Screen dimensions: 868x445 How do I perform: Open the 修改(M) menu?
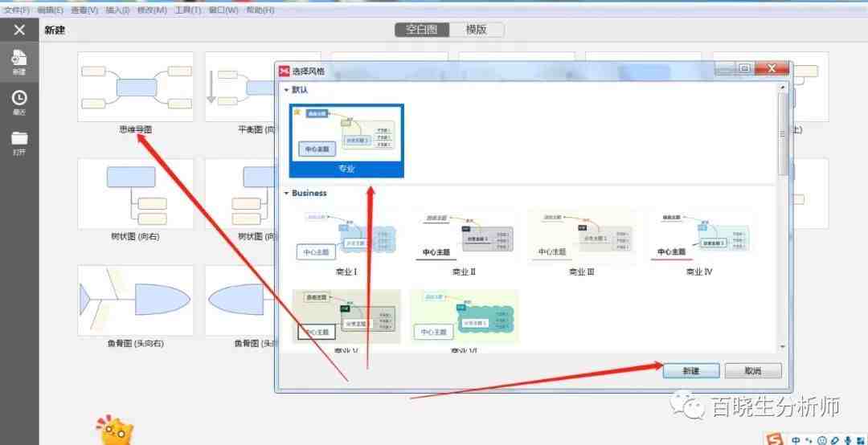click(x=152, y=10)
